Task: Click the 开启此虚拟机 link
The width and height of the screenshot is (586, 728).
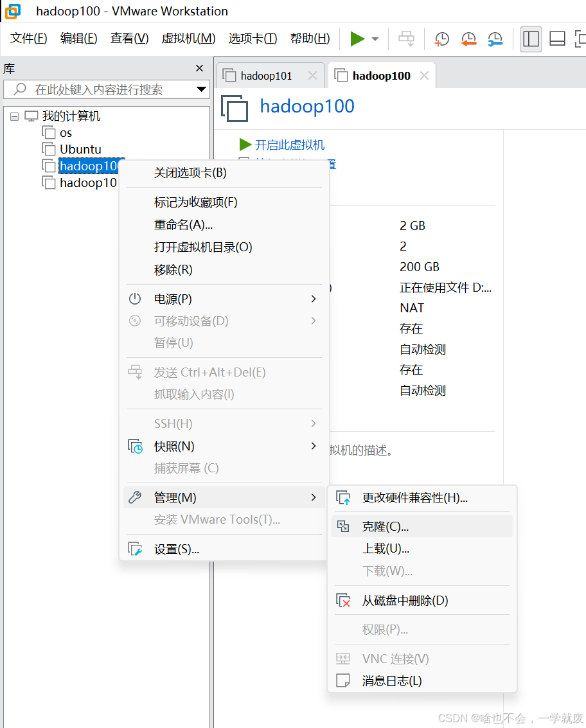Action: (289, 145)
